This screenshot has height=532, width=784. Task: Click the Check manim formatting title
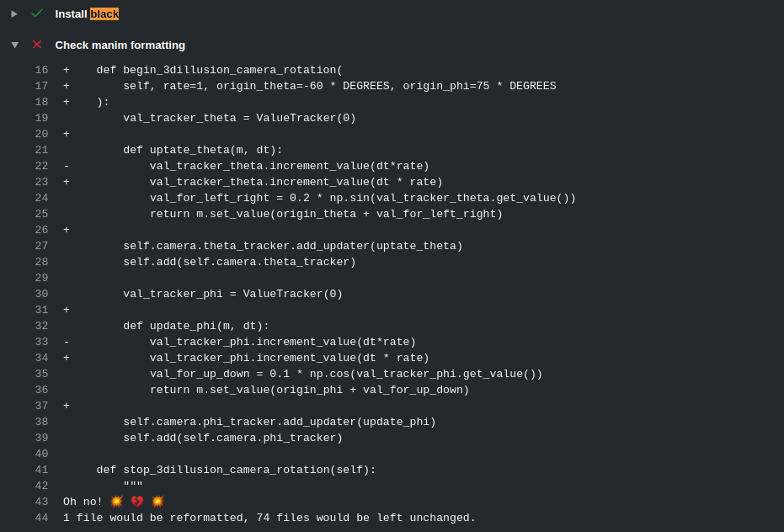(x=120, y=45)
